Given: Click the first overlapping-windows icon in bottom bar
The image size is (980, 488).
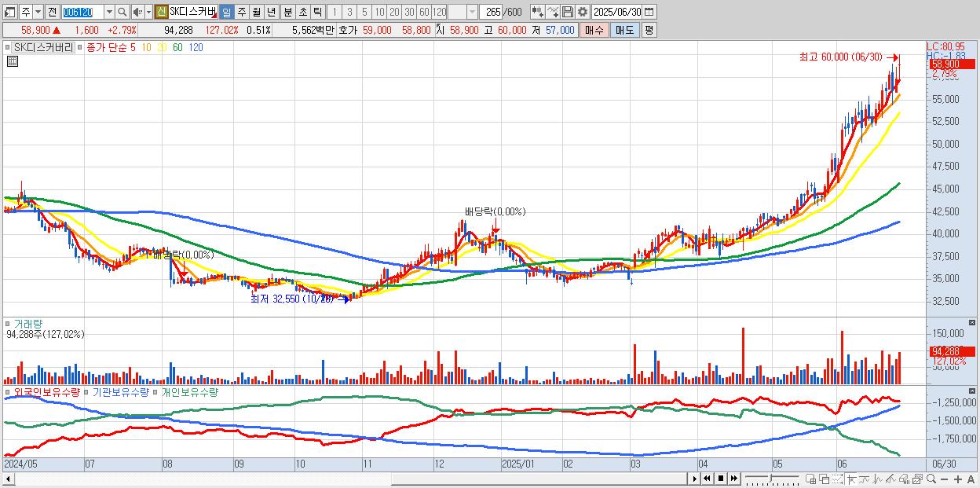Looking at the screenshot, I should tap(810, 479).
